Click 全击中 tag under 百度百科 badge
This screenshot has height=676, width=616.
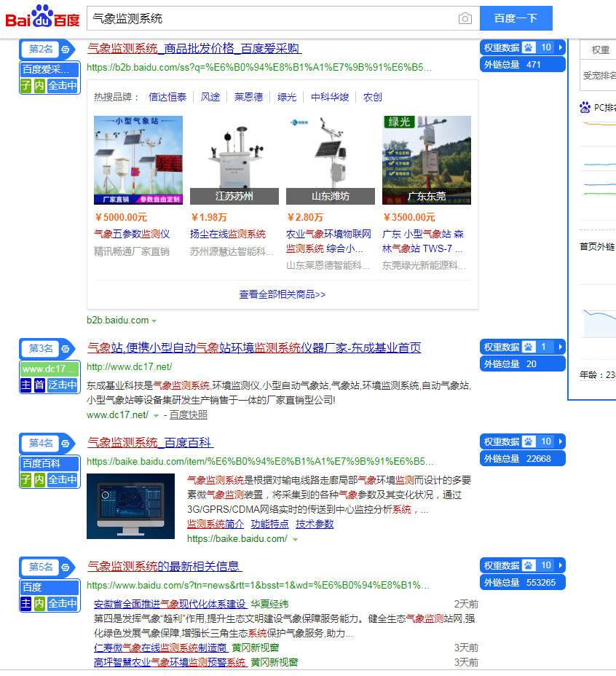[x=63, y=479]
